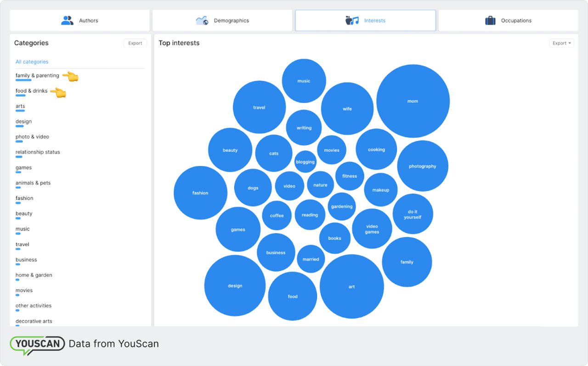Click the Export button in the Categories panel
The image size is (588, 366).
(135, 43)
